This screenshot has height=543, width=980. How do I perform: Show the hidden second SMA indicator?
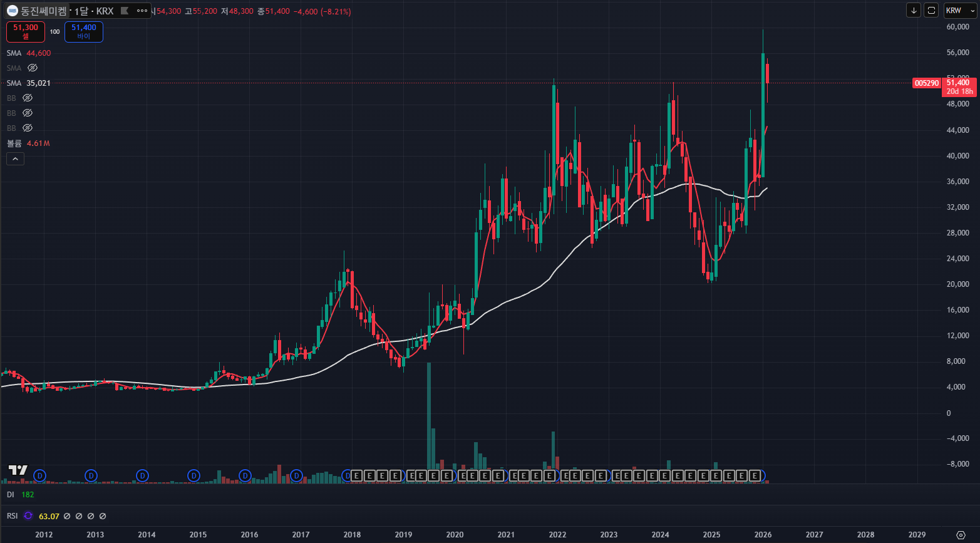[x=33, y=68]
